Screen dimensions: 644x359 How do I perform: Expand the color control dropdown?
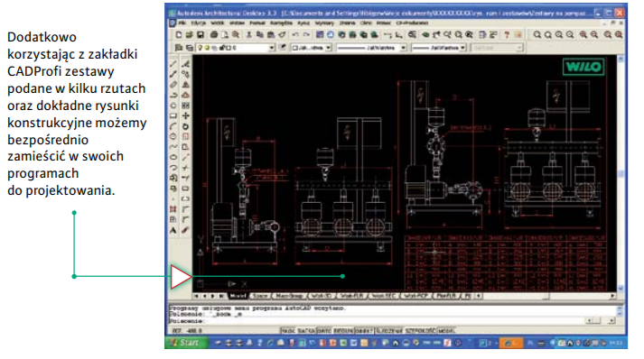(x=311, y=48)
